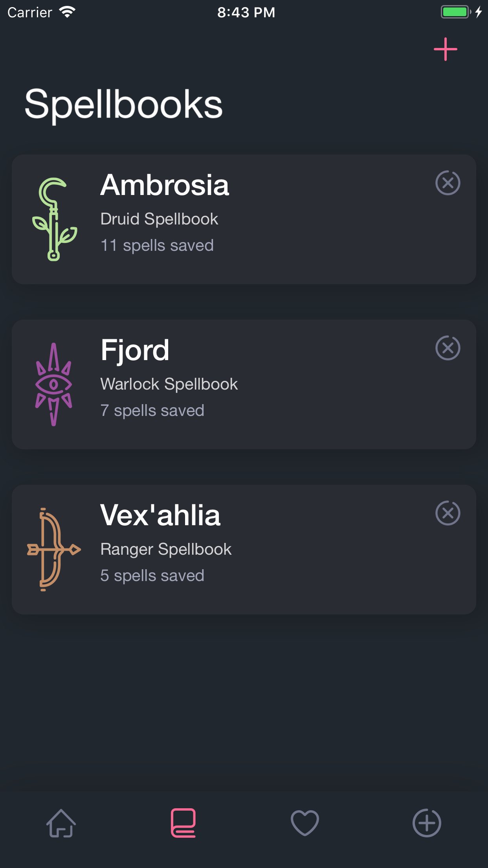
Task: Select the Ranger Spellbook subtitle
Action: click(166, 549)
